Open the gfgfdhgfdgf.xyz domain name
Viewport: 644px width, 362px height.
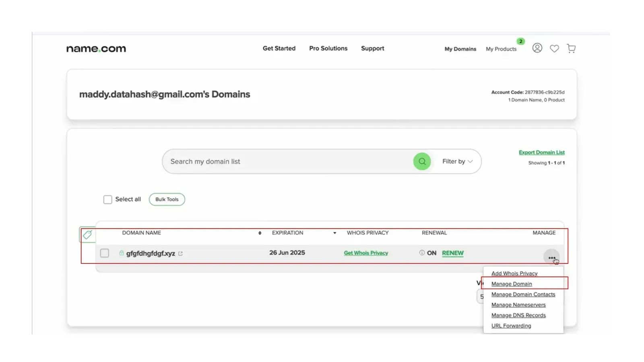pyautogui.click(x=151, y=253)
